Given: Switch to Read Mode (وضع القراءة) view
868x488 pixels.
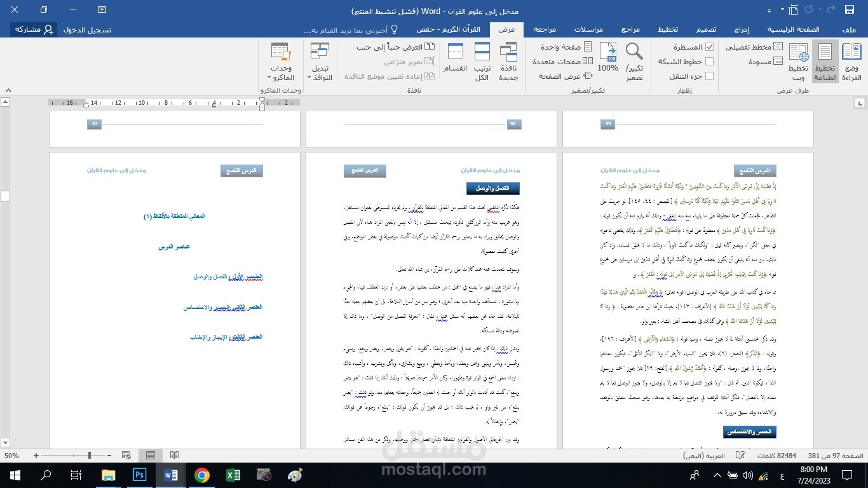Looking at the screenshot, I should click(852, 62).
